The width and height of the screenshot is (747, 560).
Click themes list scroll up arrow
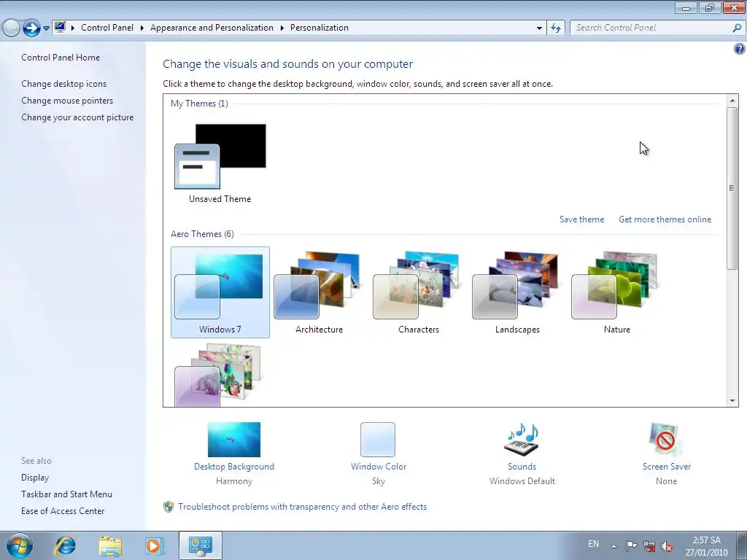pos(732,101)
